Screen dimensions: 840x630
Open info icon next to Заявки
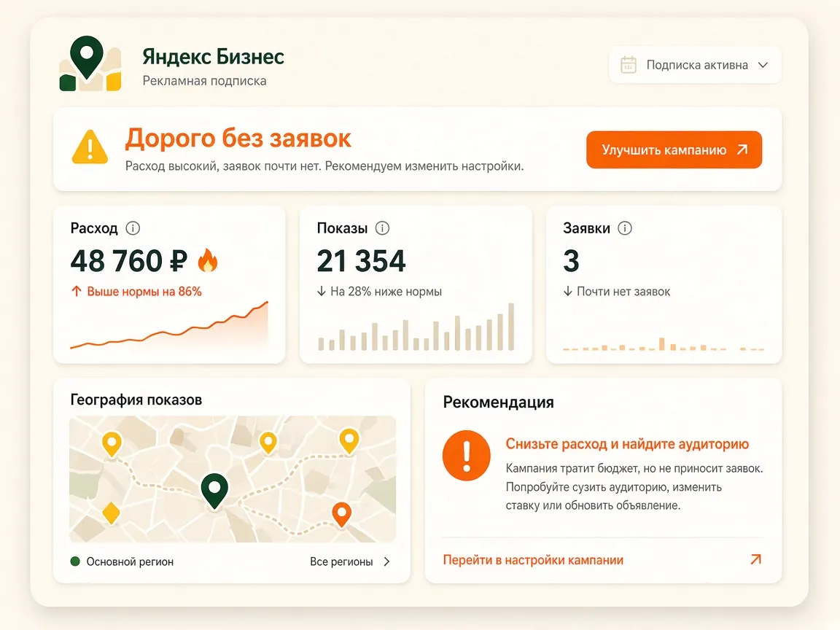[625, 228]
